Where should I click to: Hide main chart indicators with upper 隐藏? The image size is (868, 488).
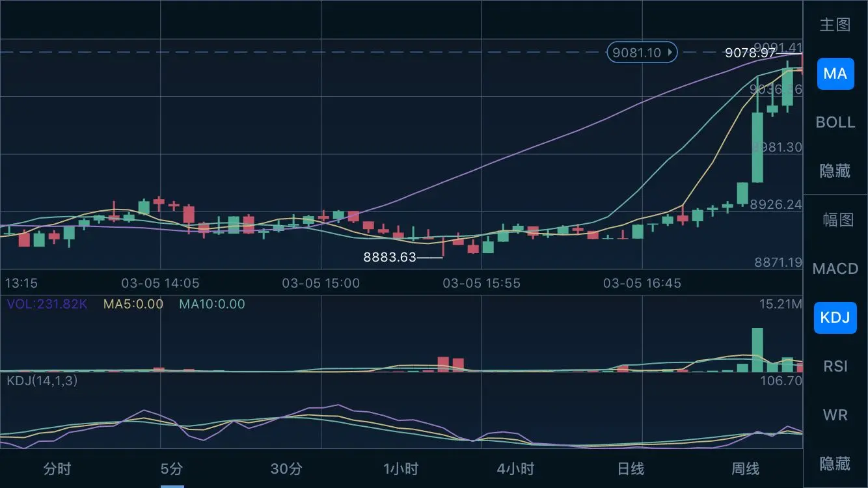pyautogui.click(x=835, y=170)
